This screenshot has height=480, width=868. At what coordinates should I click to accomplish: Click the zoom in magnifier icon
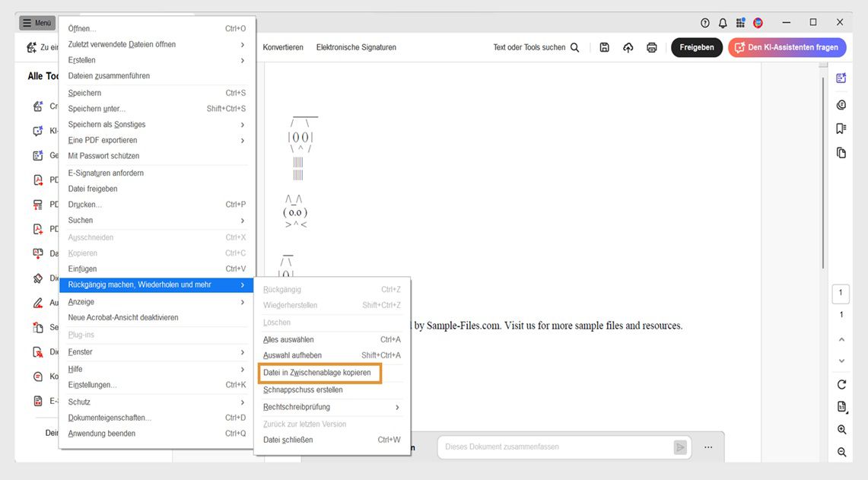tap(841, 430)
